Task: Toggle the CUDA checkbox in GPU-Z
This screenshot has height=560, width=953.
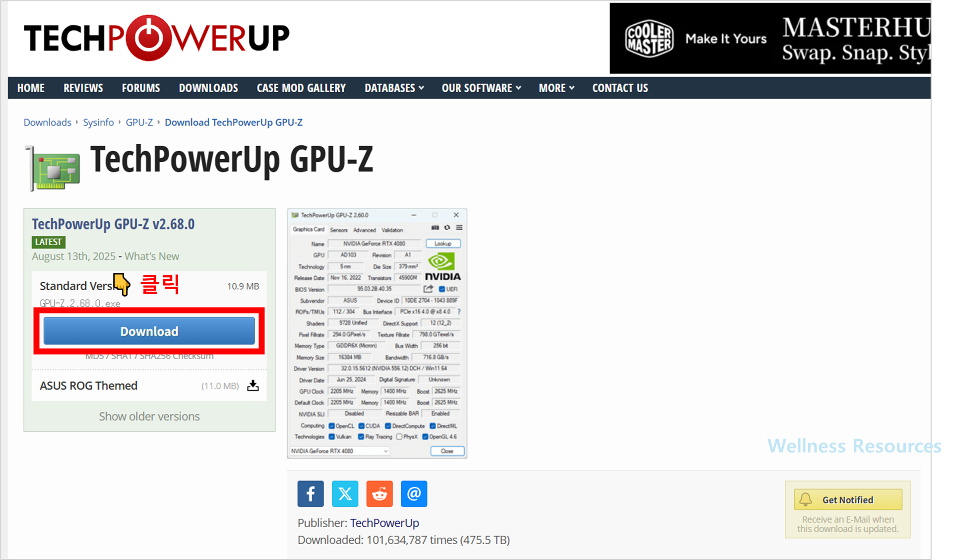Action: click(362, 426)
